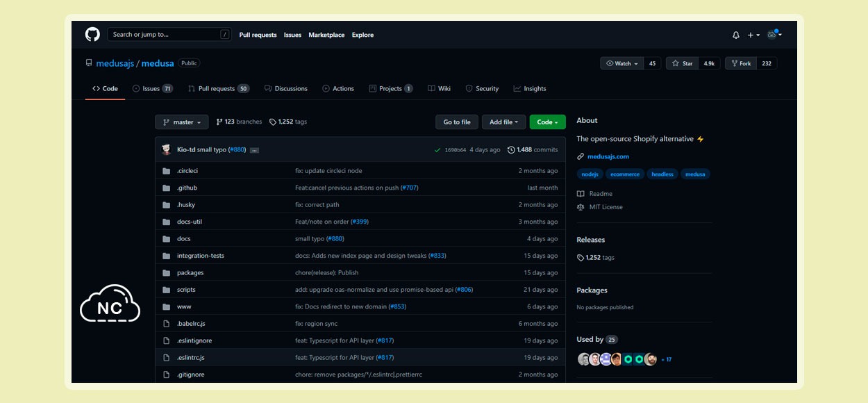Click the file icon beside .gitignore
Viewport: 868px width, 403px height.
coord(166,375)
